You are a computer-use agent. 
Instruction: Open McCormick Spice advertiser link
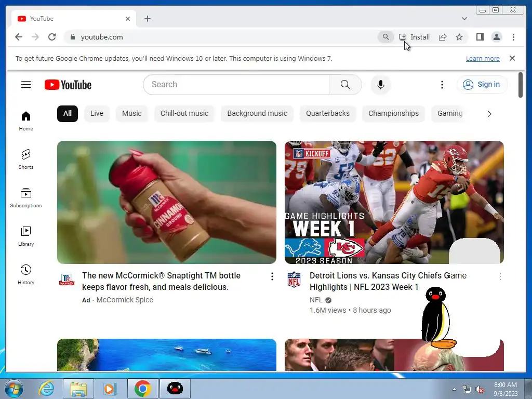pyautogui.click(x=125, y=300)
